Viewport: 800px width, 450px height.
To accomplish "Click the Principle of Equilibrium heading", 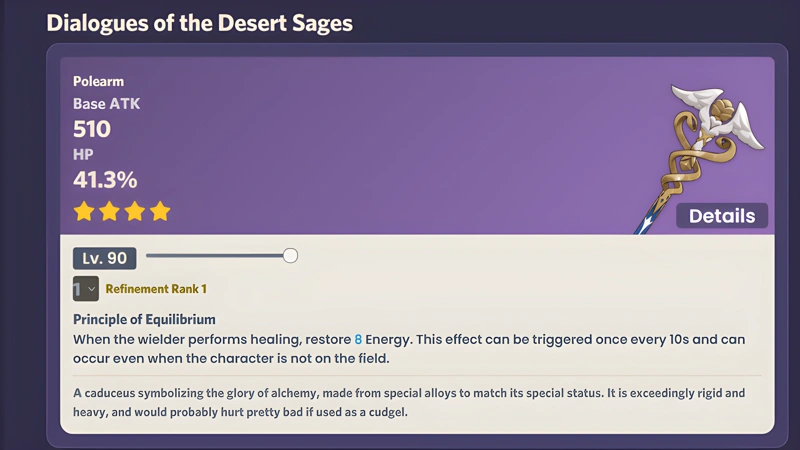I will click(x=144, y=319).
